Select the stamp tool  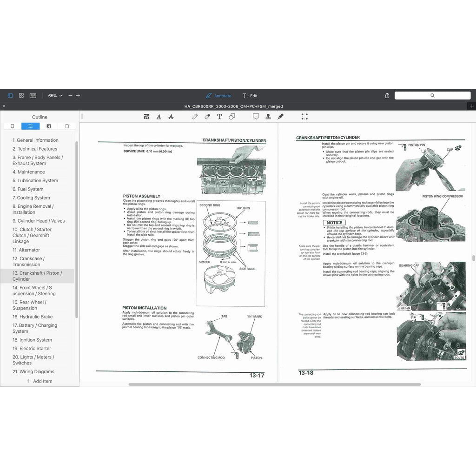[268, 117]
